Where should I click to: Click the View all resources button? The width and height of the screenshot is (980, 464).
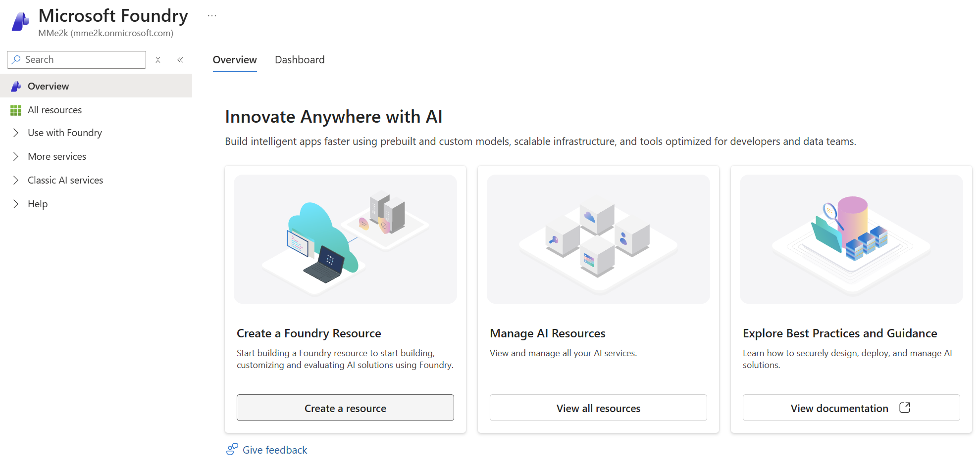[598, 408]
